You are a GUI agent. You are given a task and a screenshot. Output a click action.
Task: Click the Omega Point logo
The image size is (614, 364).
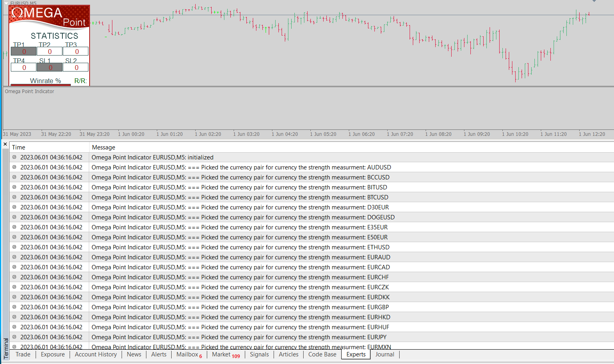tap(49, 17)
